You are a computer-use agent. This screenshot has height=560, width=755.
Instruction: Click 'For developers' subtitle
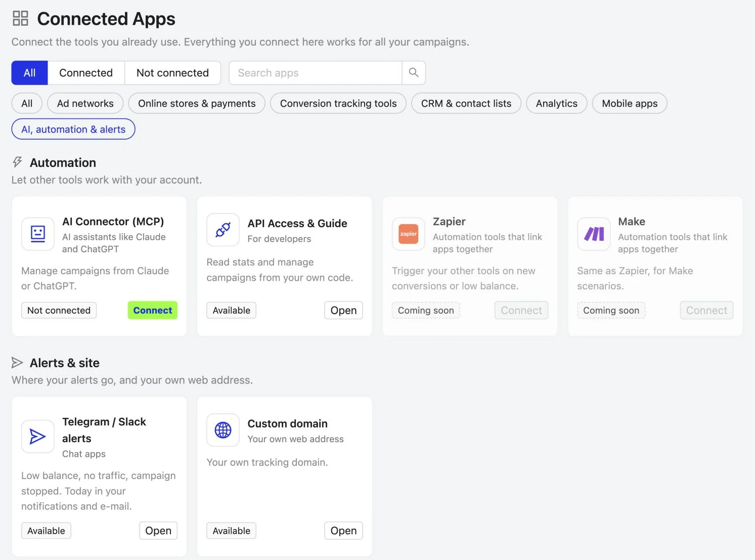(x=279, y=239)
